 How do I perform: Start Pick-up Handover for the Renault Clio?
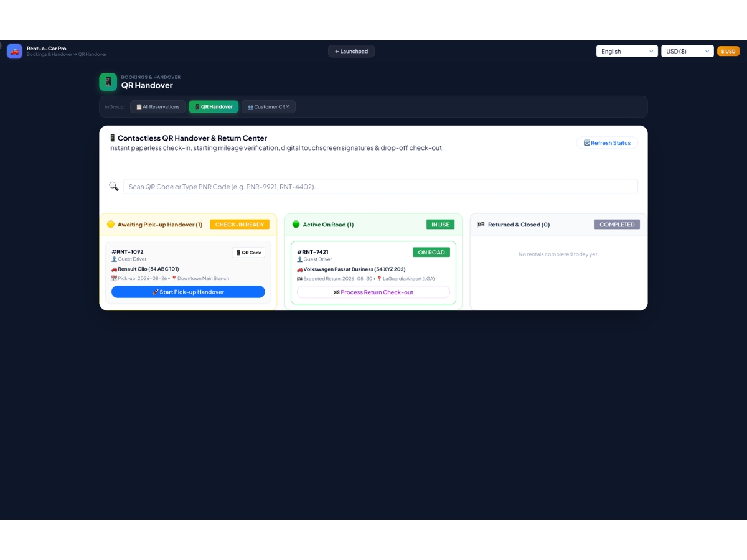[188, 292]
